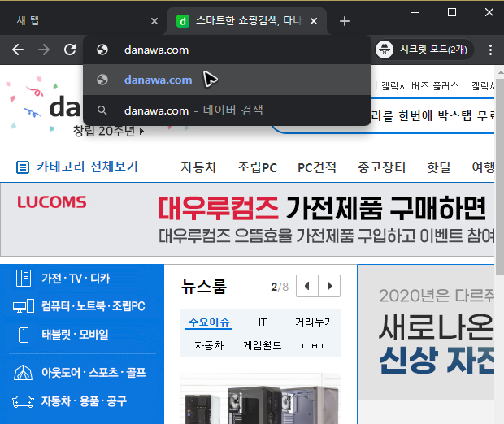
Task: Open the 조립PC navigation link
Action: tap(257, 167)
